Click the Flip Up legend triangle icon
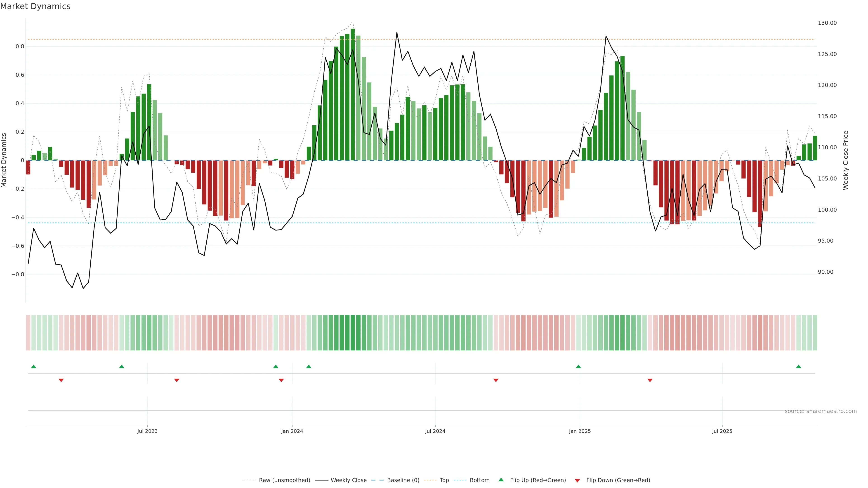Image resolution: width=868 pixels, height=488 pixels. 501,480
